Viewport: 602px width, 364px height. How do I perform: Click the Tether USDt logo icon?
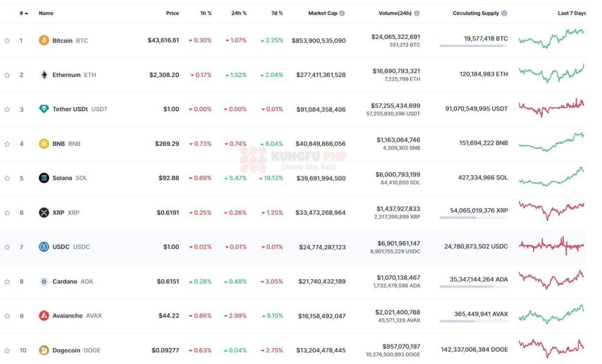44,109
